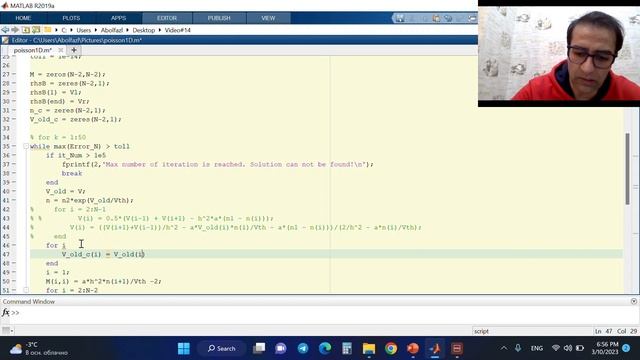
Task: Click the MATLAB taskbar icon
Action: 435,349
